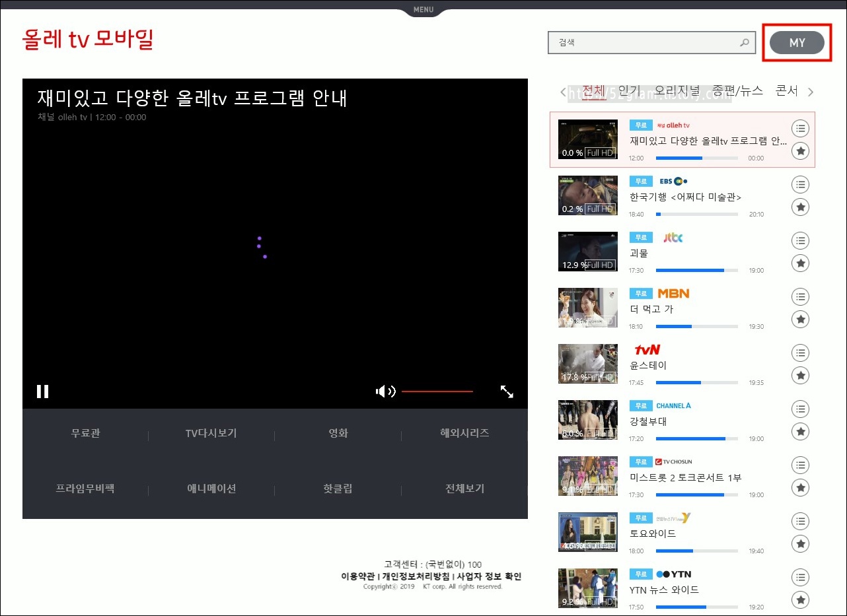Adjust the red volume slider
The image size is (847, 616).
(437, 392)
